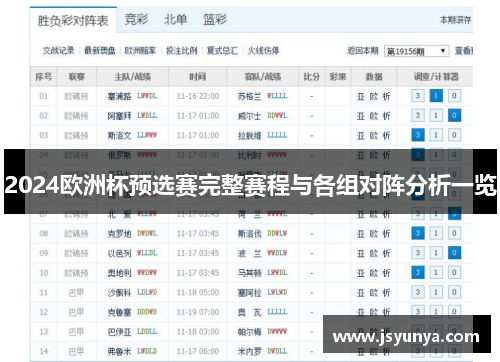Toggle the 1 option in row 11
The image size is (500, 362).
pyautogui.click(x=436, y=292)
